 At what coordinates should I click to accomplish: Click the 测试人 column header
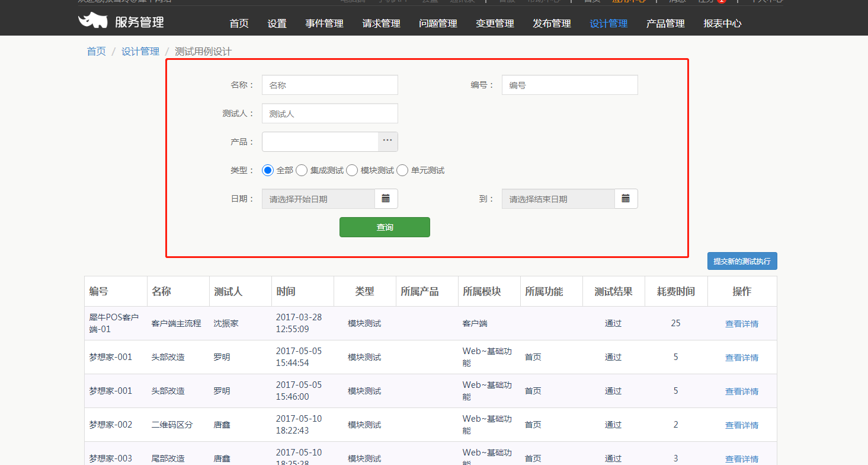(240, 291)
